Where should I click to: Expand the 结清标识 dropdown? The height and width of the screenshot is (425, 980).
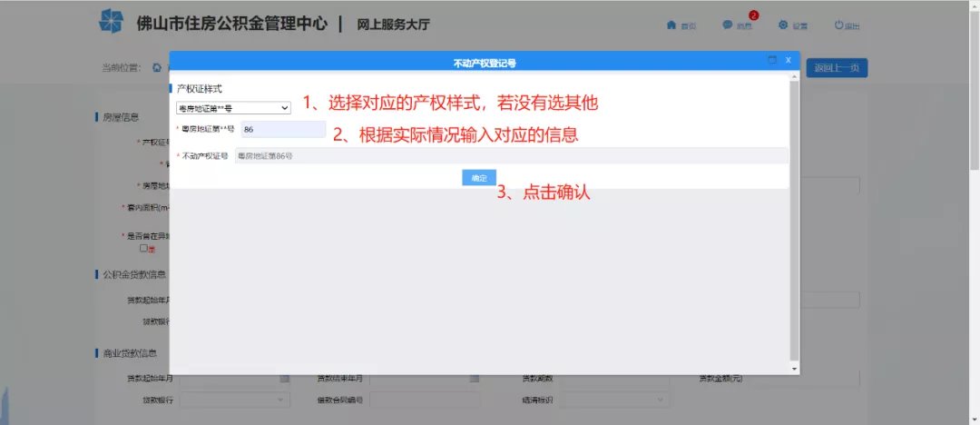click(x=614, y=399)
